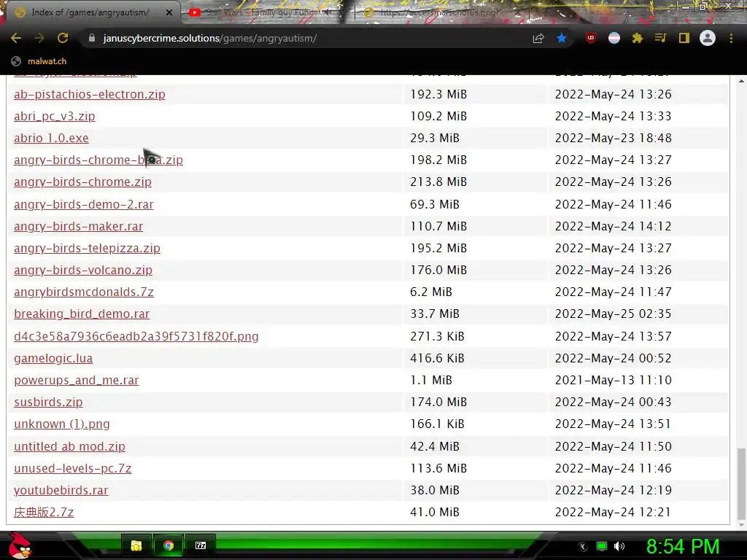Switch to Chrome in the taskbar
The width and height of the screenshot is (747, 560).
[x=169, y=545]
